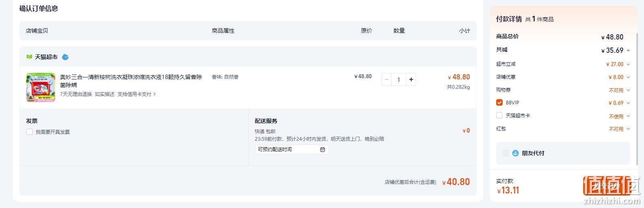The width and height of the screenshot is (644, 208).
Task: Expand service details arrow after 支持信用卡支付
Action: click(155, 94)
